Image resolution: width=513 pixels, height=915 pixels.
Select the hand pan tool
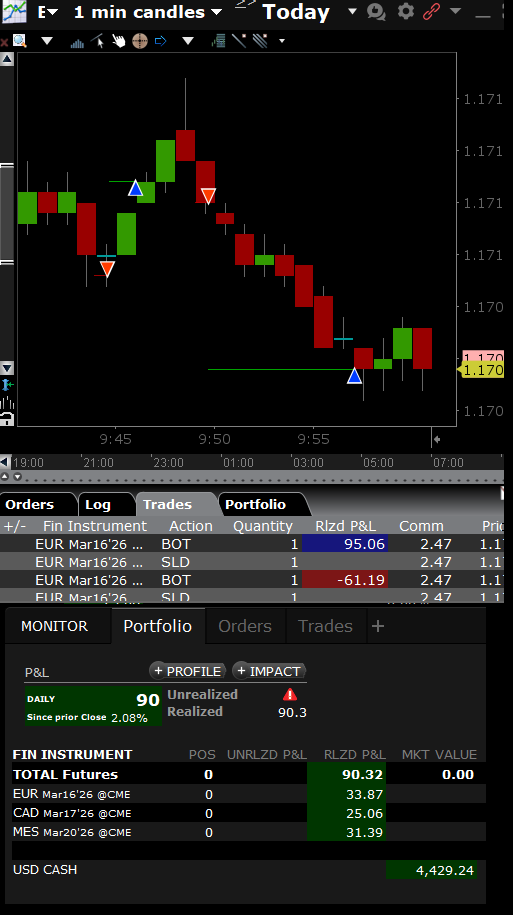point(118,41)
